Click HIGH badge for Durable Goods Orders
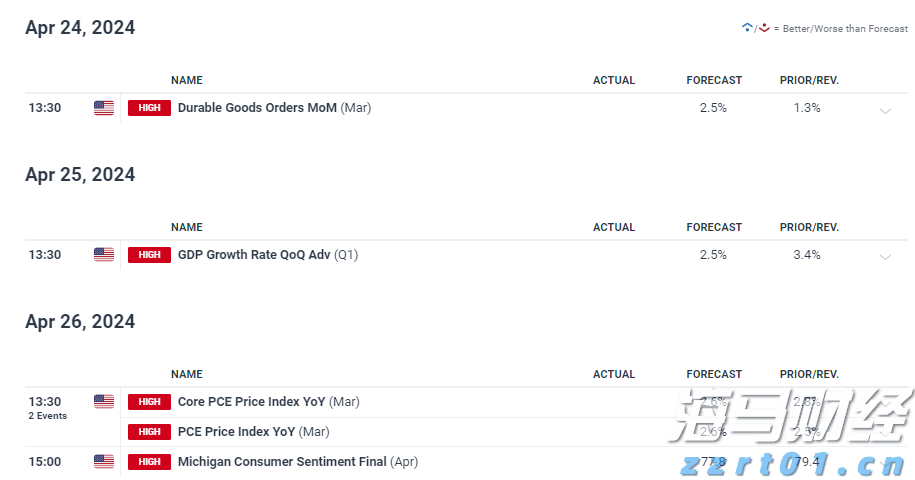915x480 pixels. click(149, 108)
